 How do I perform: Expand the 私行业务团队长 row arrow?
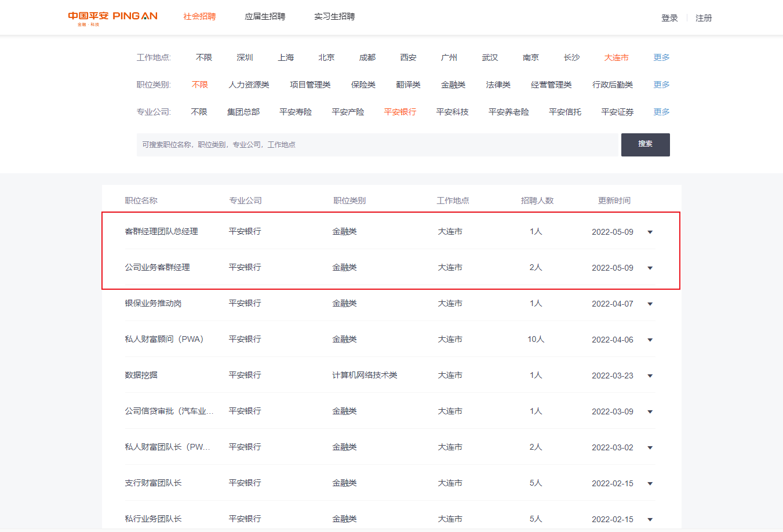pyautogui.click(x=650, y=520)
